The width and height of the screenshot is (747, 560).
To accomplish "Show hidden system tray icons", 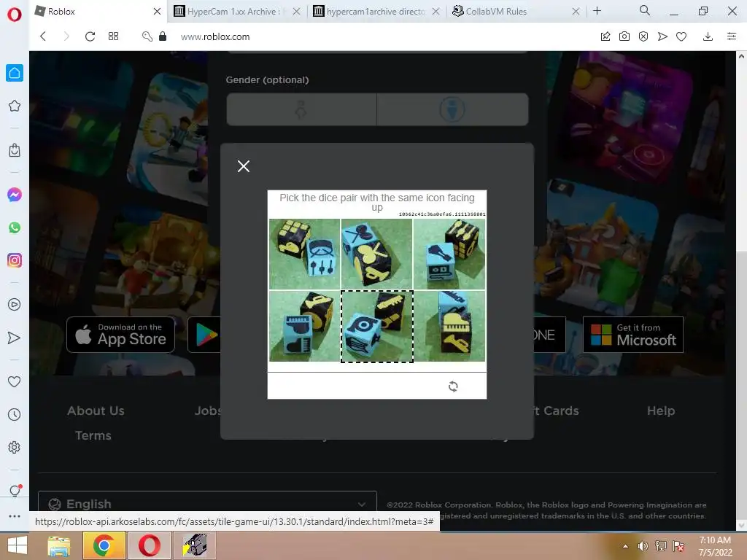I will point(625,546).
